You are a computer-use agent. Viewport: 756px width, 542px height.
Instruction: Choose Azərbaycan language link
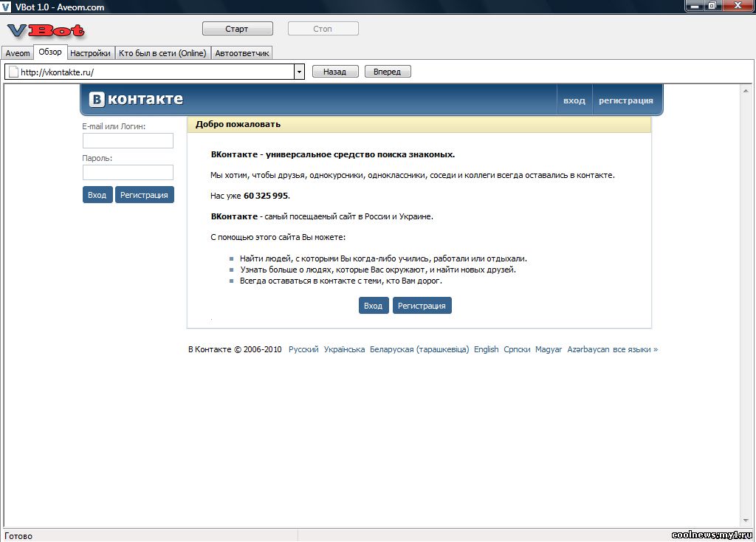coord(588,349)
